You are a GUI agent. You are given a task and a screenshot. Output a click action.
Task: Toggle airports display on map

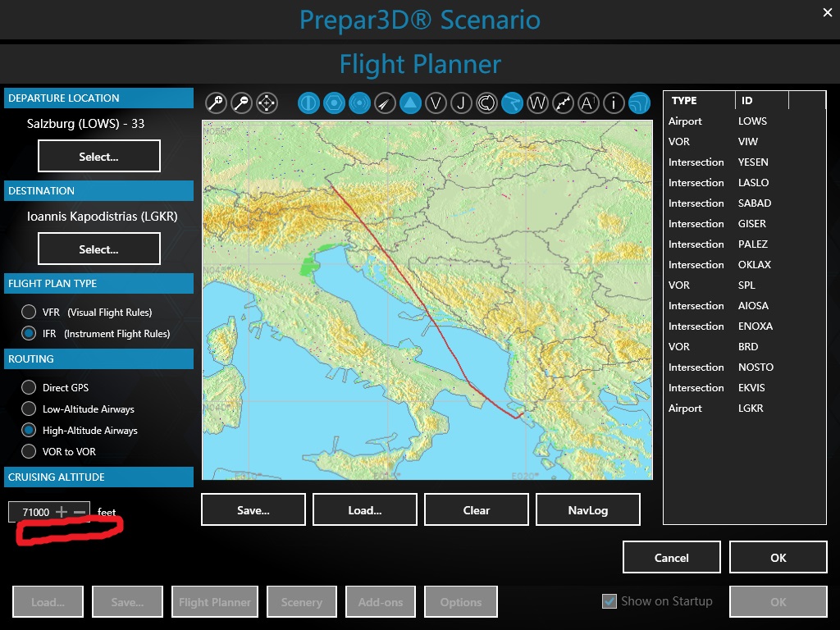pos(308,103)
